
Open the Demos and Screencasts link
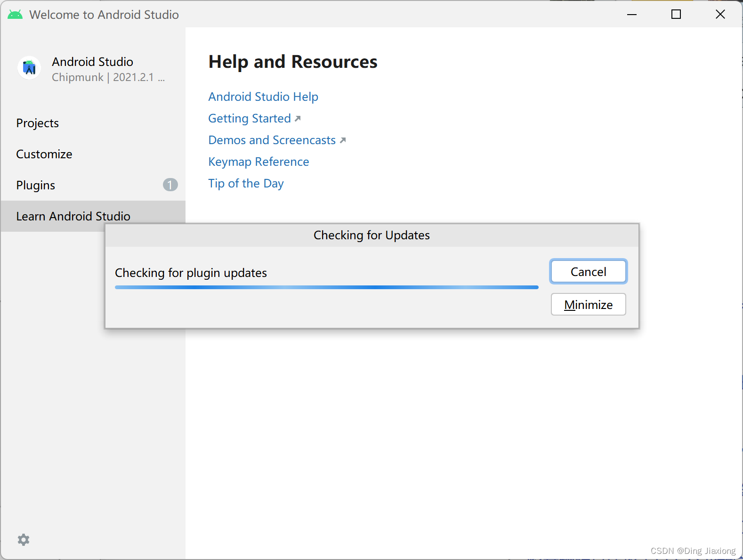coord(272,140)
